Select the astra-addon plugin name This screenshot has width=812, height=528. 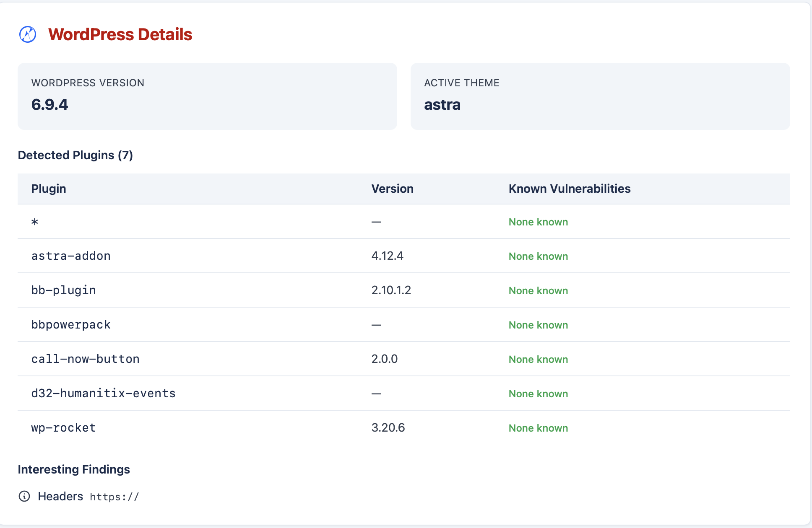(x=71, y=256)
